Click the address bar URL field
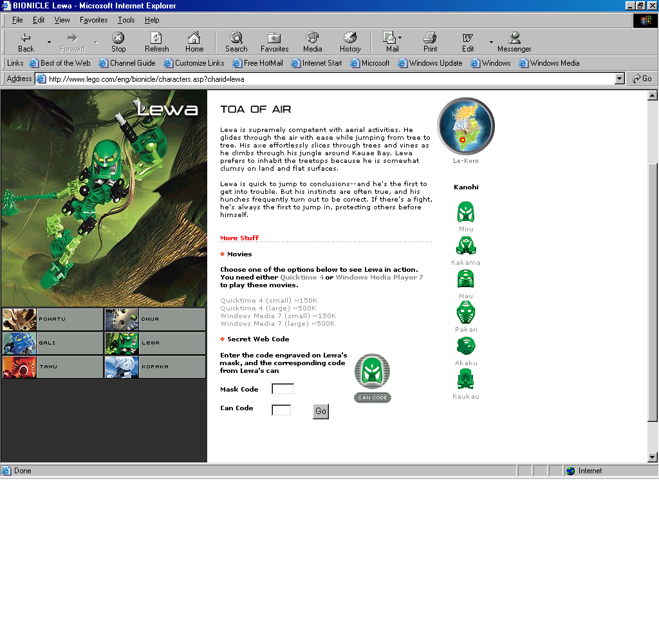Viewport: 659px width, 644px height. [x=326, y=79]
